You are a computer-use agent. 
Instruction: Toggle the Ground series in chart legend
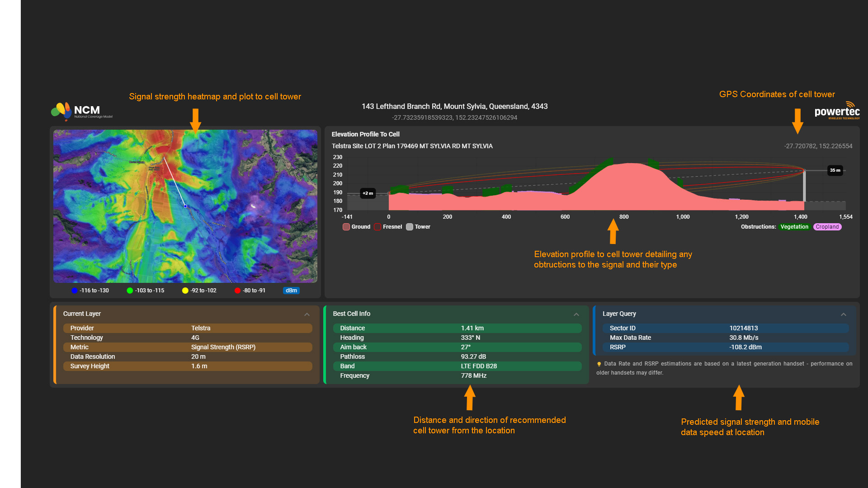point(356,227)
